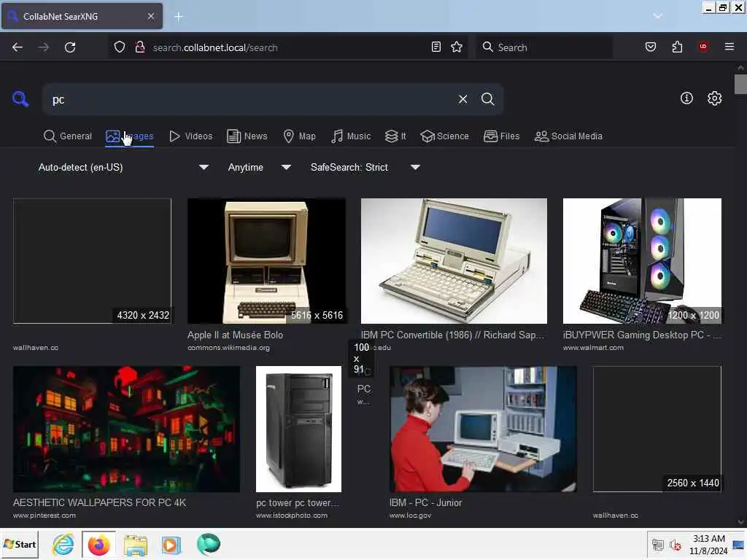
Task: Open the black pc tower image
Action: point(298,429)
